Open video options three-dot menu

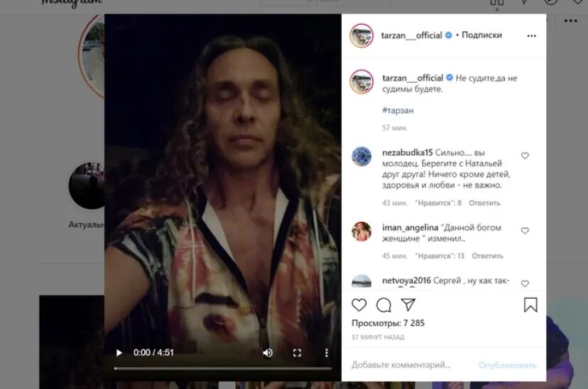click(x=326, y=353)
